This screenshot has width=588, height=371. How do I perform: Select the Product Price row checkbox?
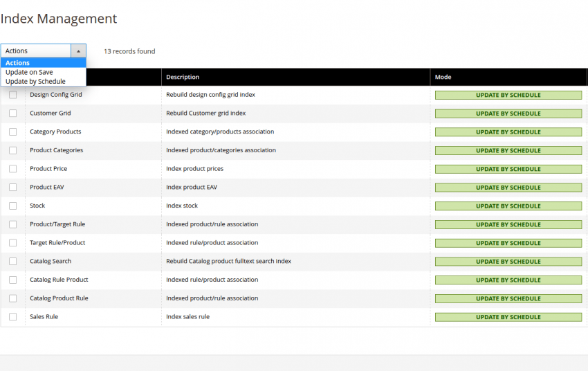tap(12, 169)
